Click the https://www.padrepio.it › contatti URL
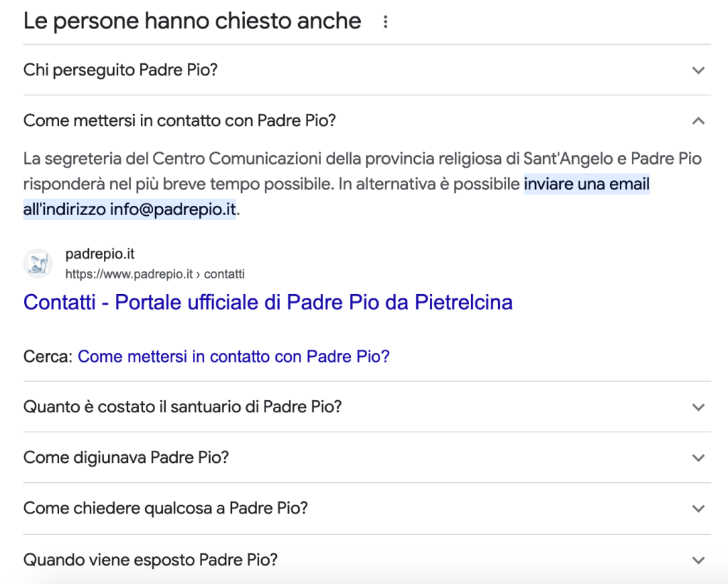Viewport: 728px width, 584px height. coord(154,273)
